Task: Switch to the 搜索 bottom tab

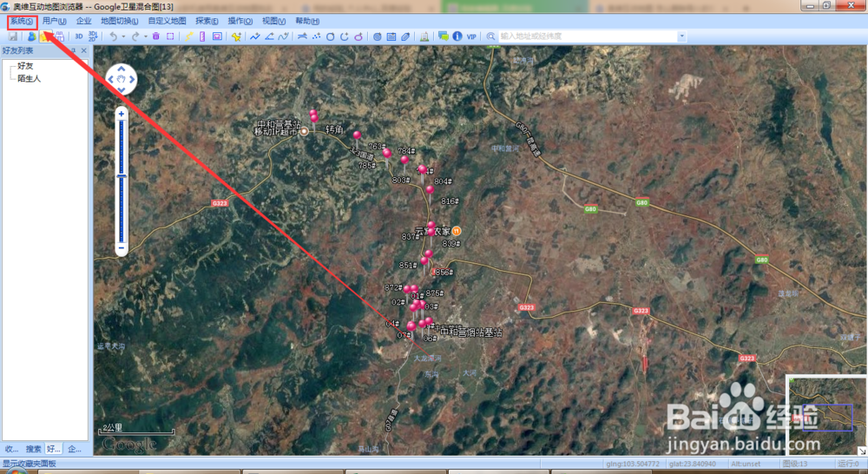Action: pyautogui.click(x=33, y=449)
